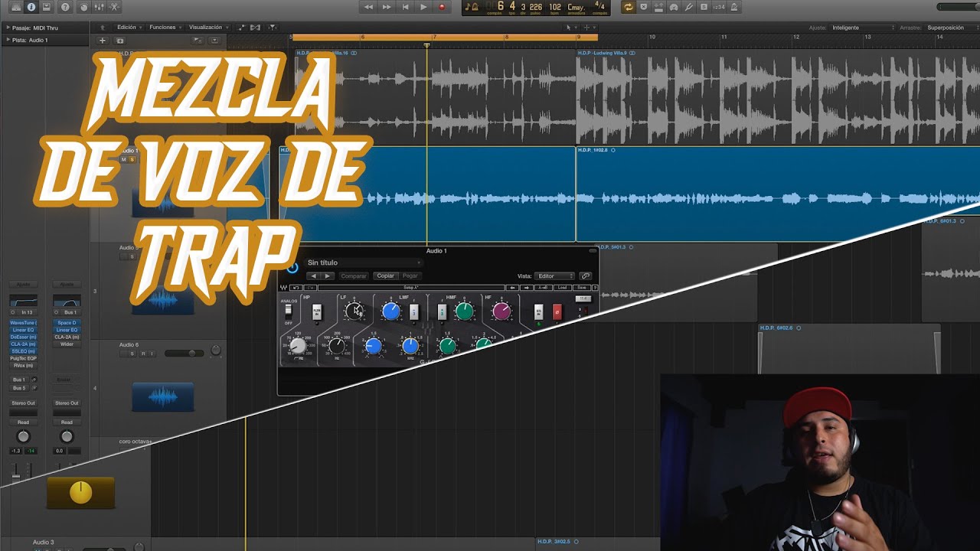Viewport: 980px width, 551px height.
Task: Open the secondary tool menu
Action: coord(589,28)
